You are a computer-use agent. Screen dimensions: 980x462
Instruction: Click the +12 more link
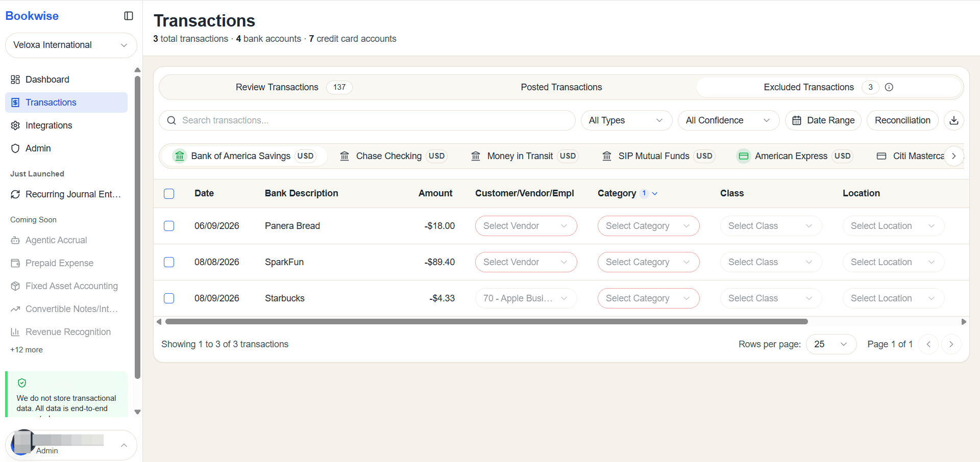click(27, 350)
